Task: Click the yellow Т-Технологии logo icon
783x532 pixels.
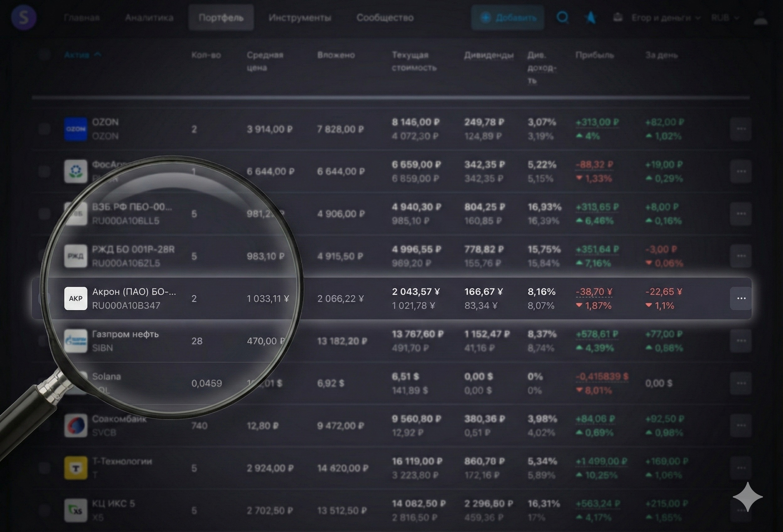Action: [76, 468]
